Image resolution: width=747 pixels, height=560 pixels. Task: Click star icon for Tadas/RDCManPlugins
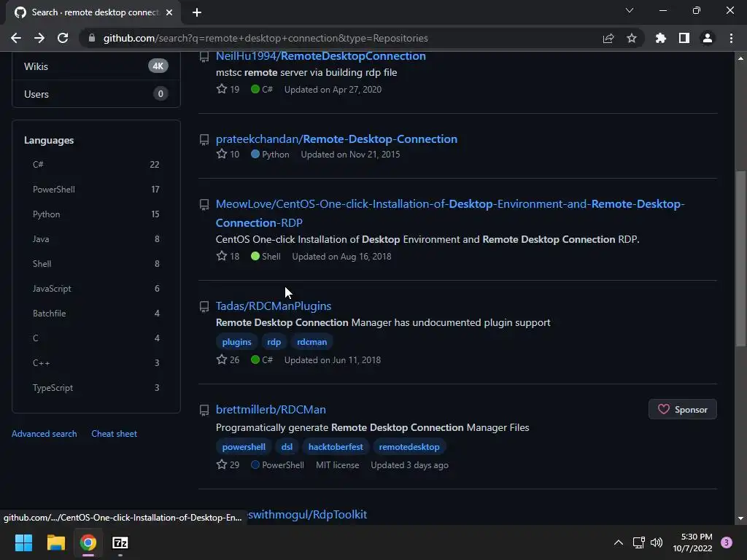pyautogui.click(x=222, y=359)
